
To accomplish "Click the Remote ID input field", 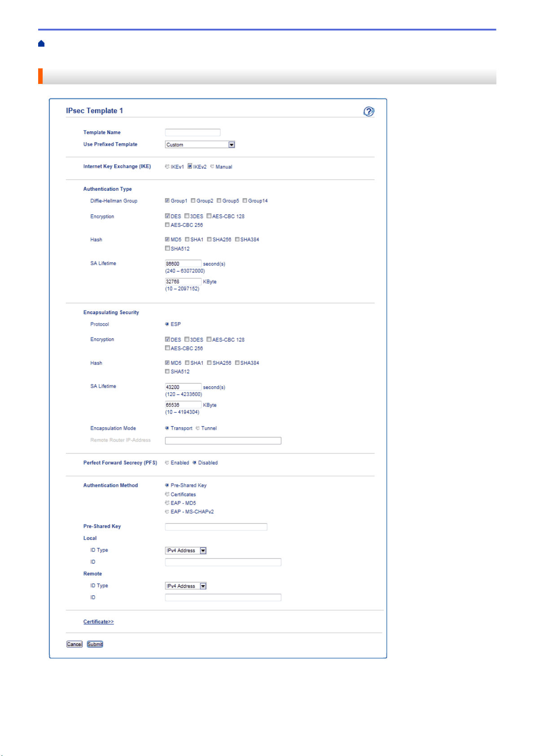I will point(223,598).
